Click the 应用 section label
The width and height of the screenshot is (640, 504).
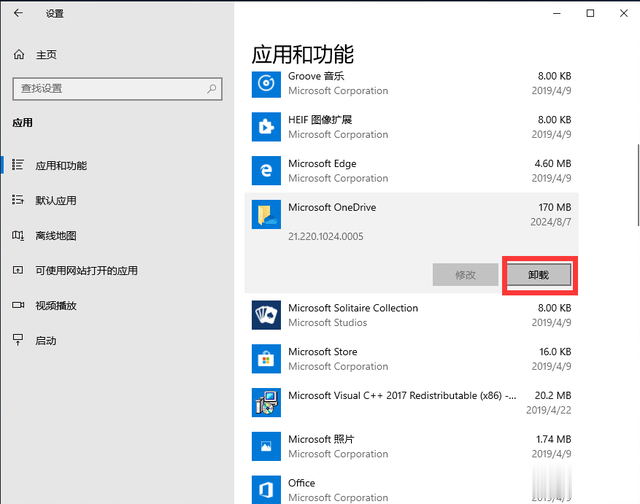(22, 123)
